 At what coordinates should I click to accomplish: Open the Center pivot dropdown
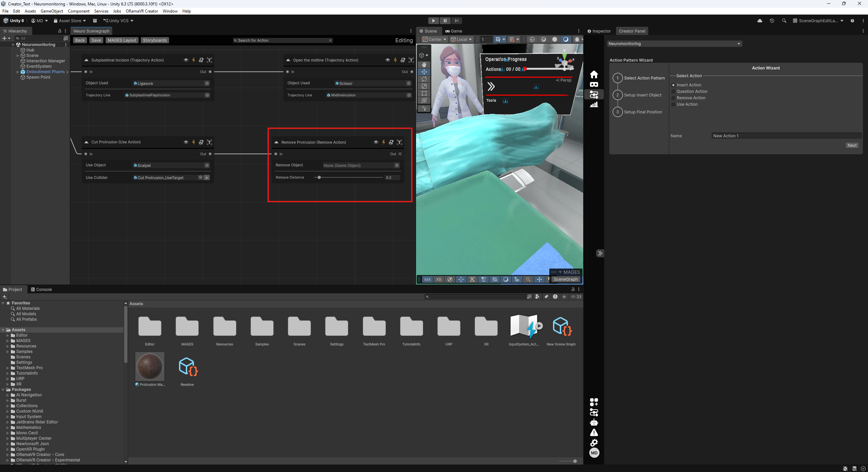tap(434, 39)
